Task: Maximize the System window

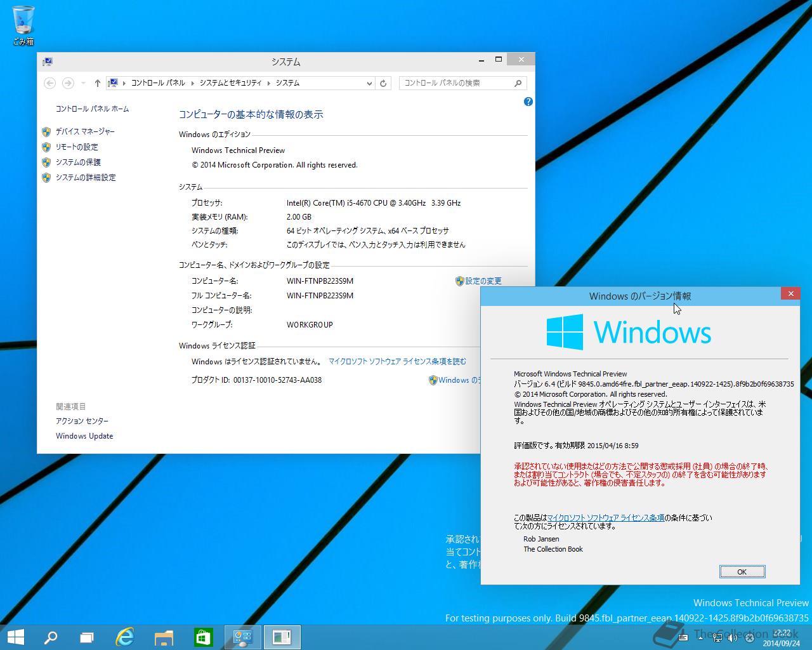Action: click(499, 60)
